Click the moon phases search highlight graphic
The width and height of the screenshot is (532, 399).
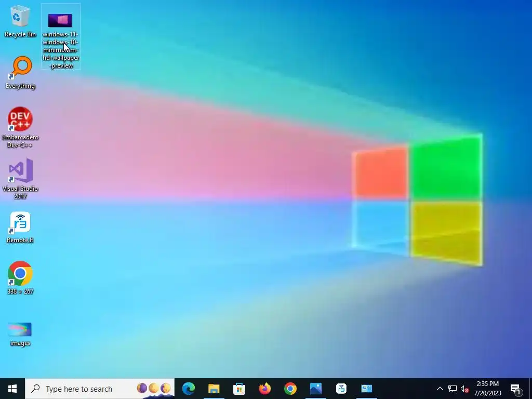154,388
